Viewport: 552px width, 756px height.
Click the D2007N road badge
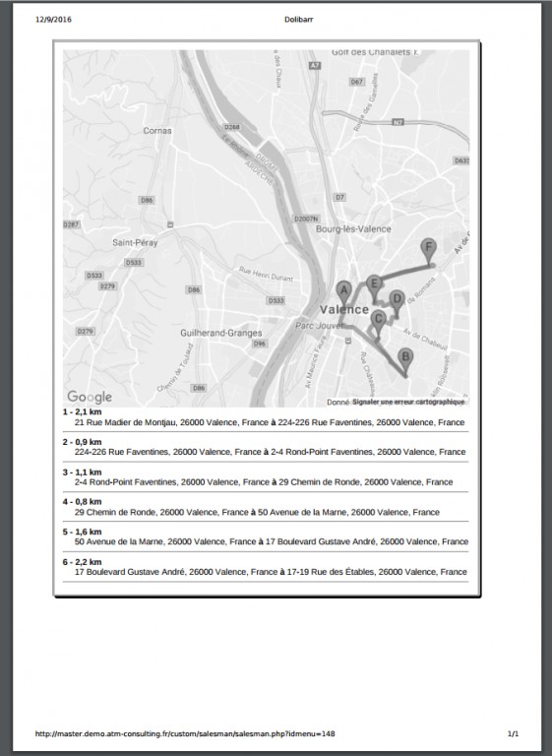[307, 219]
